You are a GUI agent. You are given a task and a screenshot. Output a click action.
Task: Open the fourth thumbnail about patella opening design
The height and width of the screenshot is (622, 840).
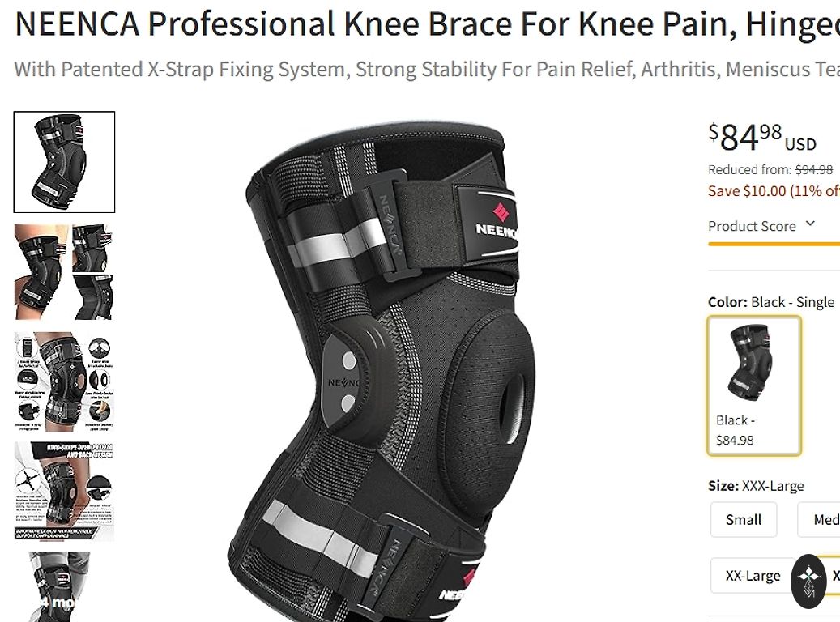point(64,491)
